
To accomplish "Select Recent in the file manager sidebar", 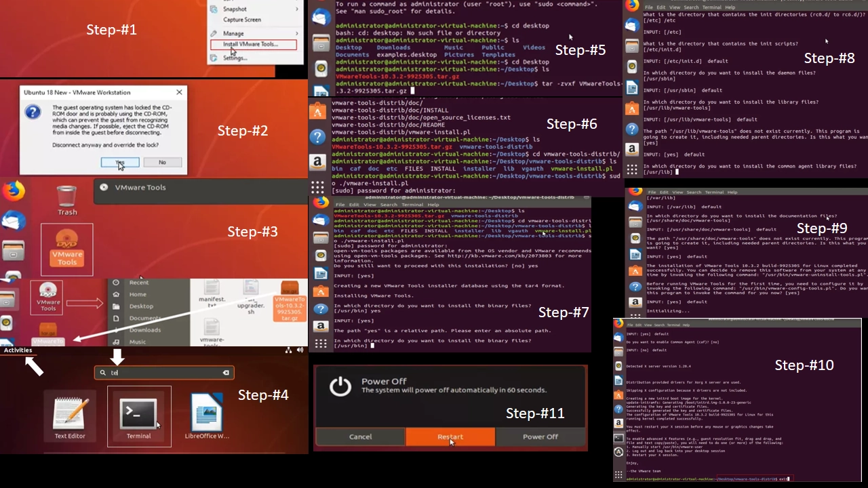I will pyautogui.click(x=139, y=283).
